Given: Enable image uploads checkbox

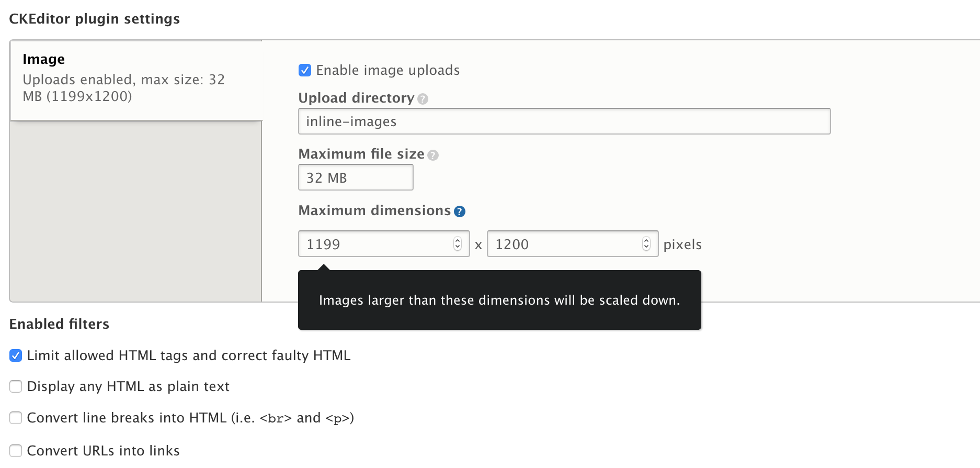Looking at the screenshot, I should (x=305, y=70).
